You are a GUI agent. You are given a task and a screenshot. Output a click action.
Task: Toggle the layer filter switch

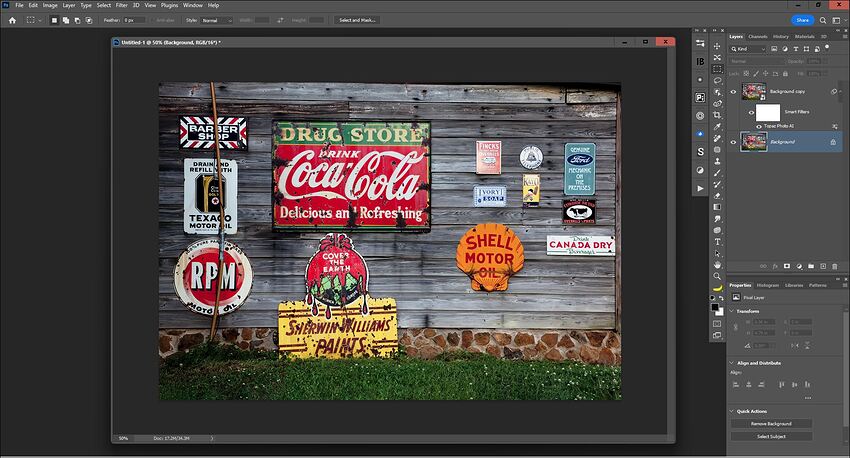(x=827, y=48)
